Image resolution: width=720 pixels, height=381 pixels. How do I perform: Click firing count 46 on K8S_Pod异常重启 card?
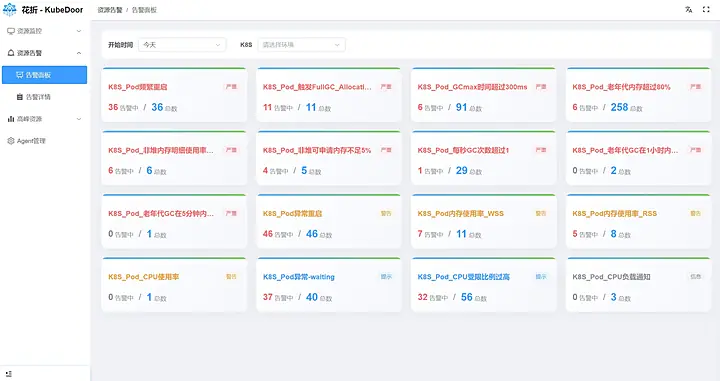(x=268, y=234)
